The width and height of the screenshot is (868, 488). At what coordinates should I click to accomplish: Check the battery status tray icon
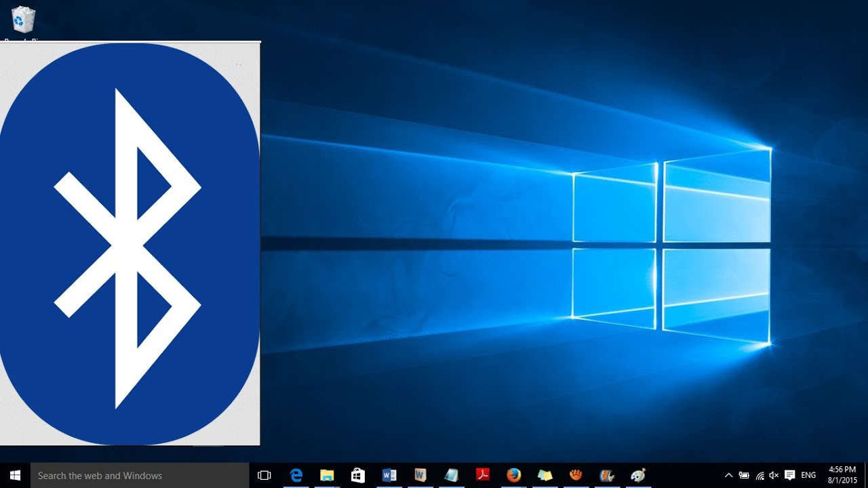point(744,475)
